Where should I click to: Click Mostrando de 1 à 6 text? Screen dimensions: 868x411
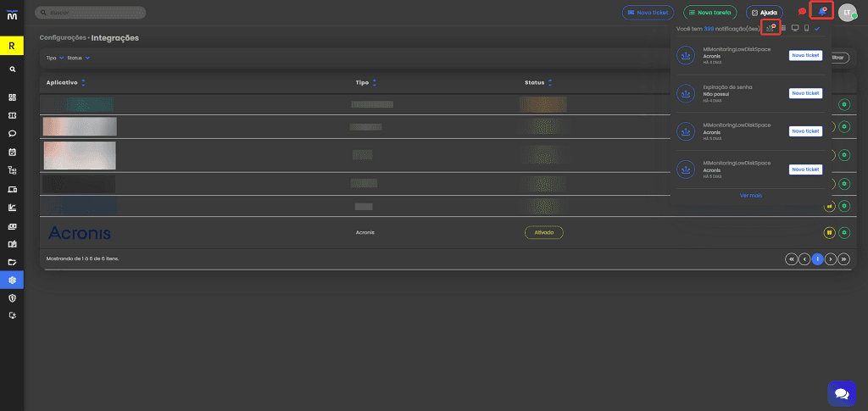click(83, 258)
